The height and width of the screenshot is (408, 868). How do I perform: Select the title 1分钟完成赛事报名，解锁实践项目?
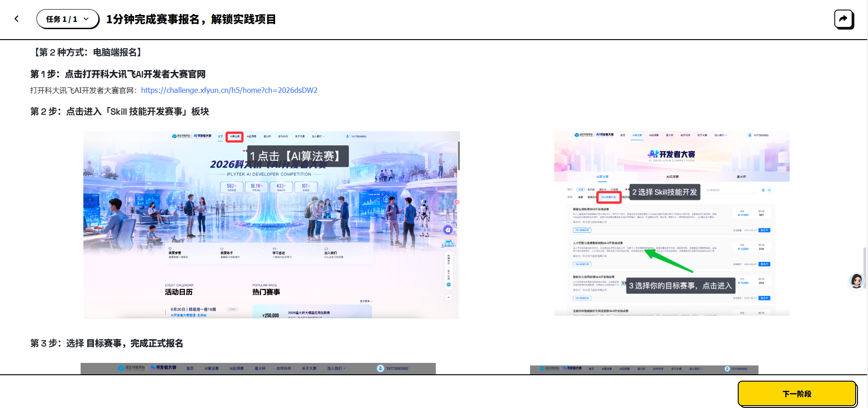[191, 20]
